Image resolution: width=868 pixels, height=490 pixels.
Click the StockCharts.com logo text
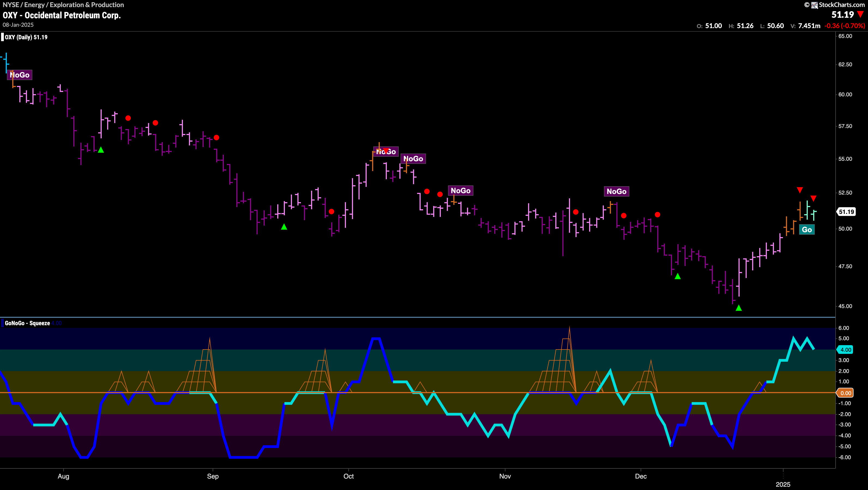click(842, 5)
